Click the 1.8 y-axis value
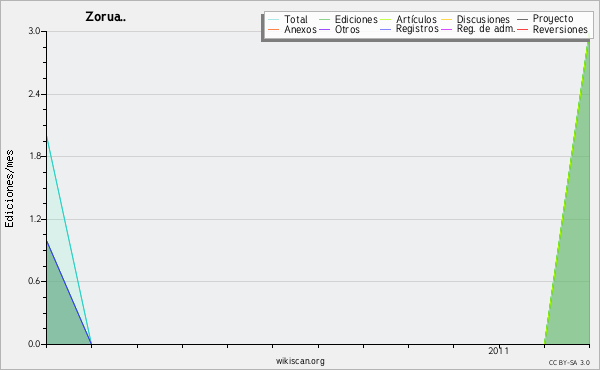The image size is (600, 370). click(34, 156)
